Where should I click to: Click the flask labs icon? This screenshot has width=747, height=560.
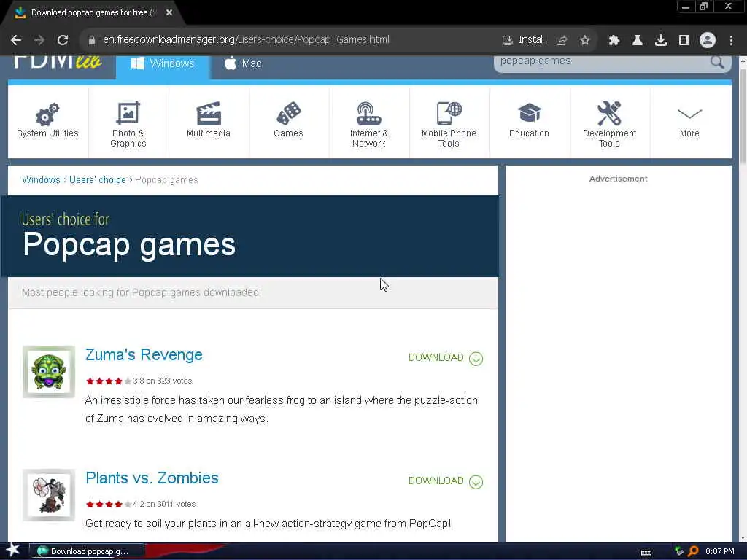(x=638, y=41)
